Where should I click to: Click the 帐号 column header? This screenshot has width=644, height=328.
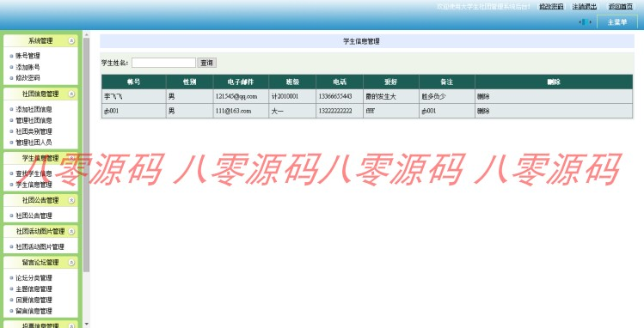click(134, 82)
